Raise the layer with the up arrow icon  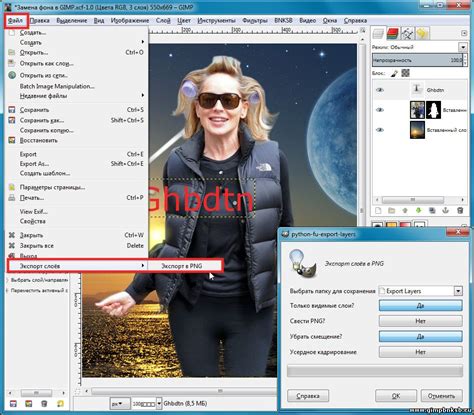(x=405, y=211)
